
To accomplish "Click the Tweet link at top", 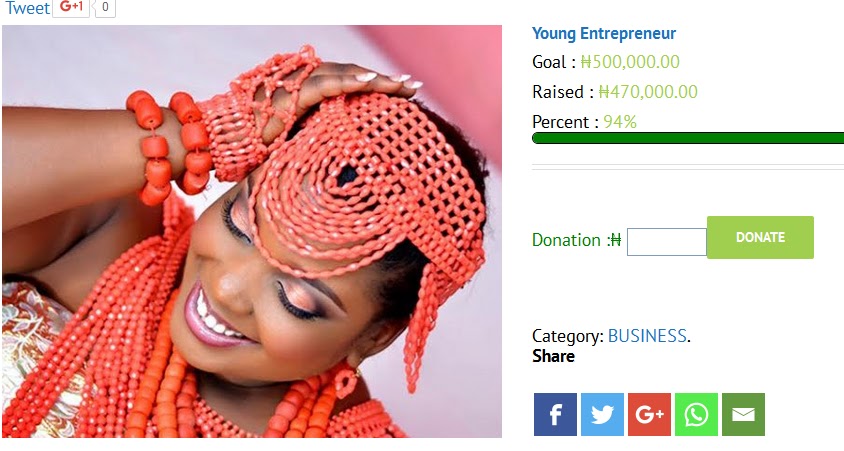I will tap(27, 8).
